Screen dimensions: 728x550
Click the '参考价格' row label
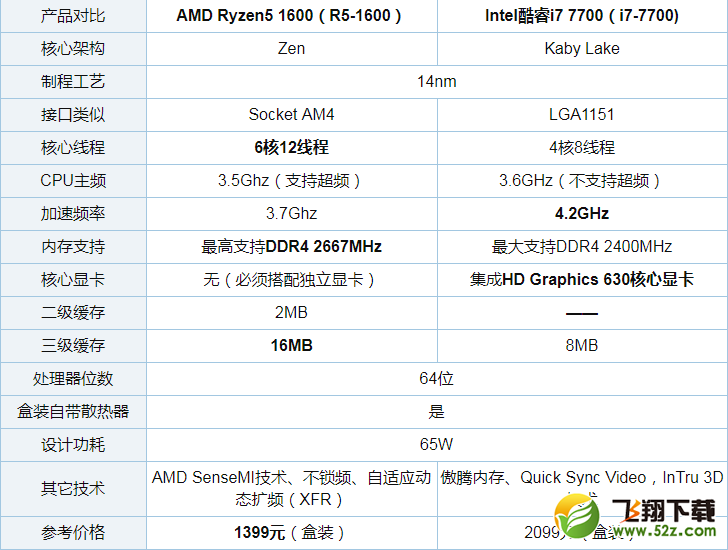point(73,533)
